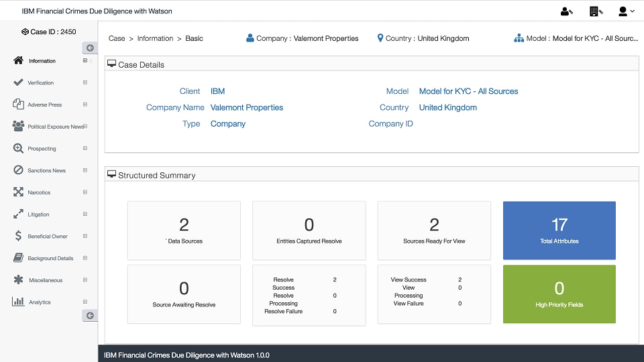Click the Adverse Press documents icon
The height and width of the screenshot is (362, 644).
pos(18,105)
